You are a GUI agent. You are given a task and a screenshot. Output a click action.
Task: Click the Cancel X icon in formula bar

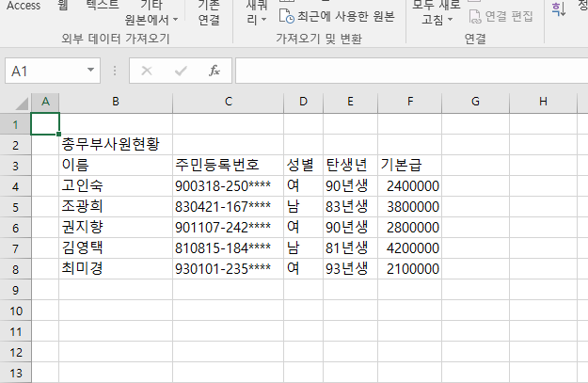pos(147,71)
